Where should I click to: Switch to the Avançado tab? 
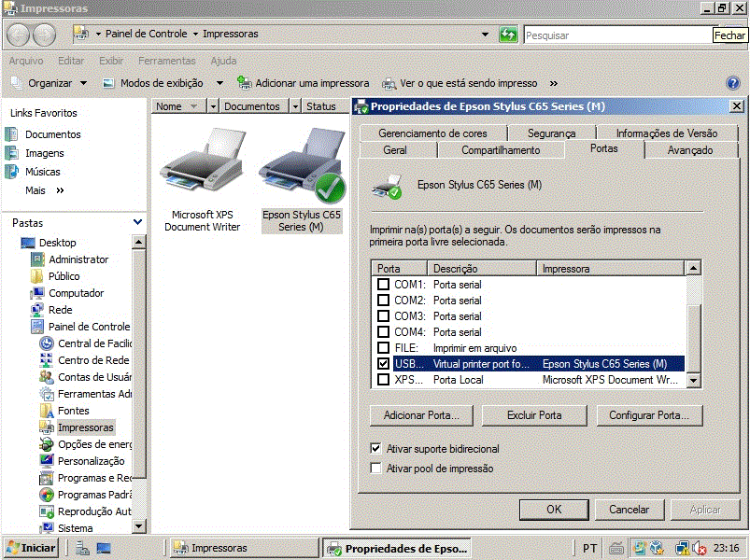click(689, 150)
